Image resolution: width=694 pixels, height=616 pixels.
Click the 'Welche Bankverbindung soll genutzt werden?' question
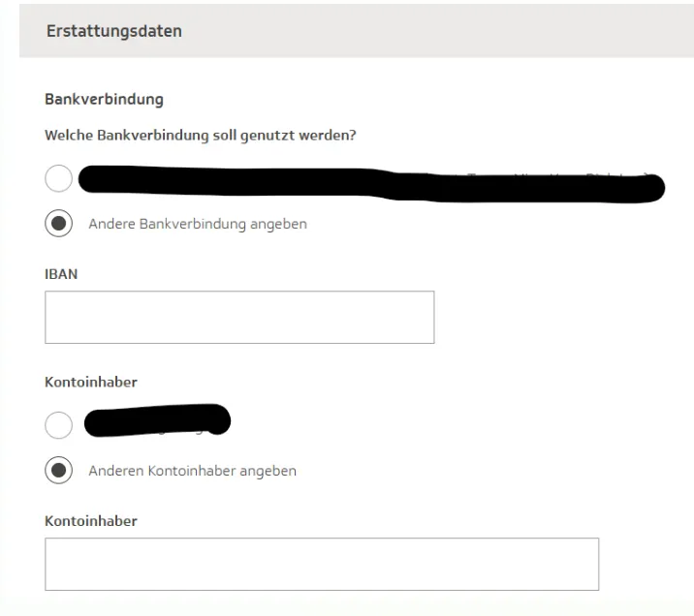tap(201, 135)
